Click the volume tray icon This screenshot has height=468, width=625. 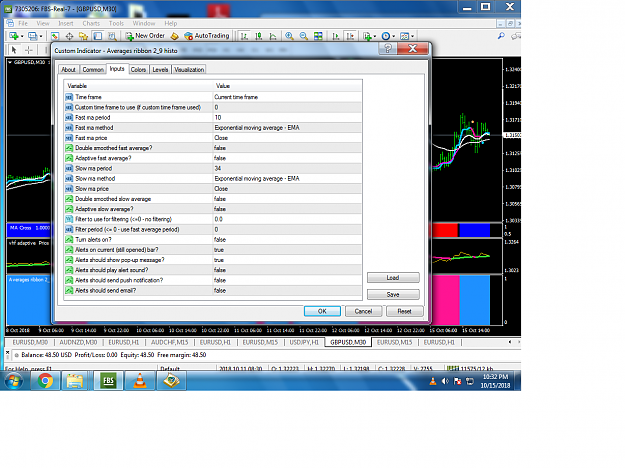445,381
